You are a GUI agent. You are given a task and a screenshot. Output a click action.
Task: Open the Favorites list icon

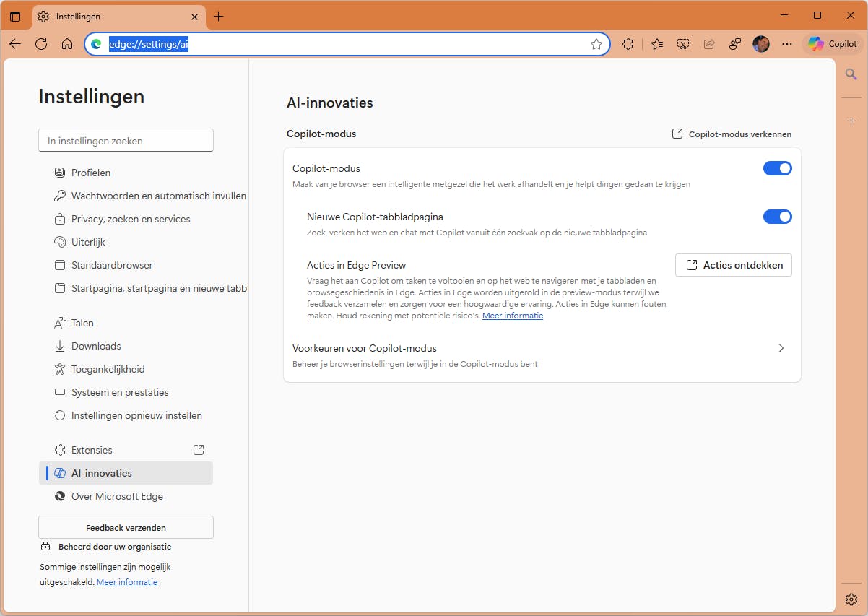pyautogui.click(x=657, y=44)
